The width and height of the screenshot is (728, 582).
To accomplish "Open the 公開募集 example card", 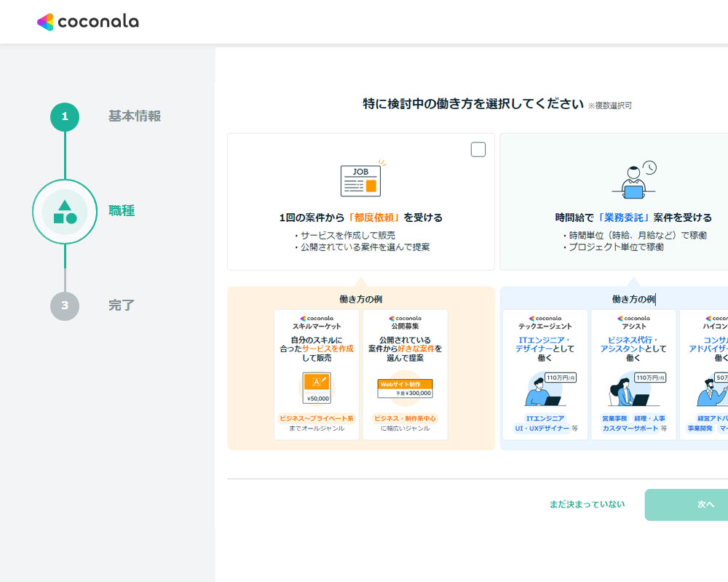I will tap(405, 374).
